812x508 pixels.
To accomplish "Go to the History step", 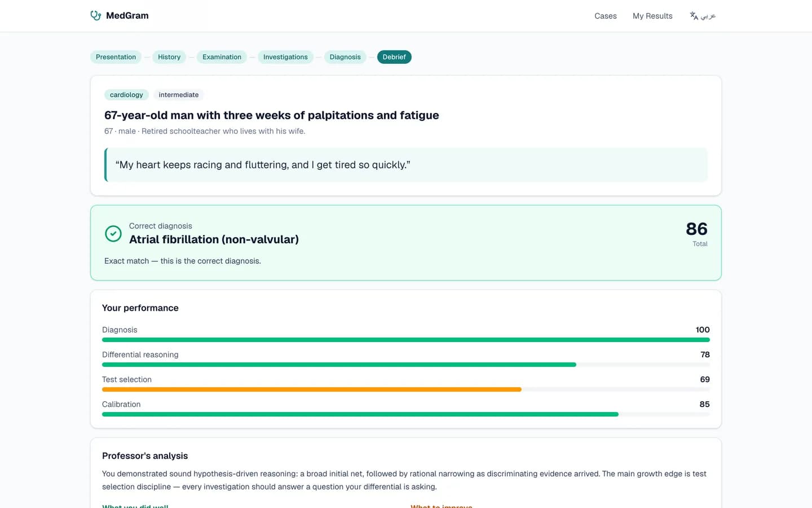I will click(x=169, y=57).
